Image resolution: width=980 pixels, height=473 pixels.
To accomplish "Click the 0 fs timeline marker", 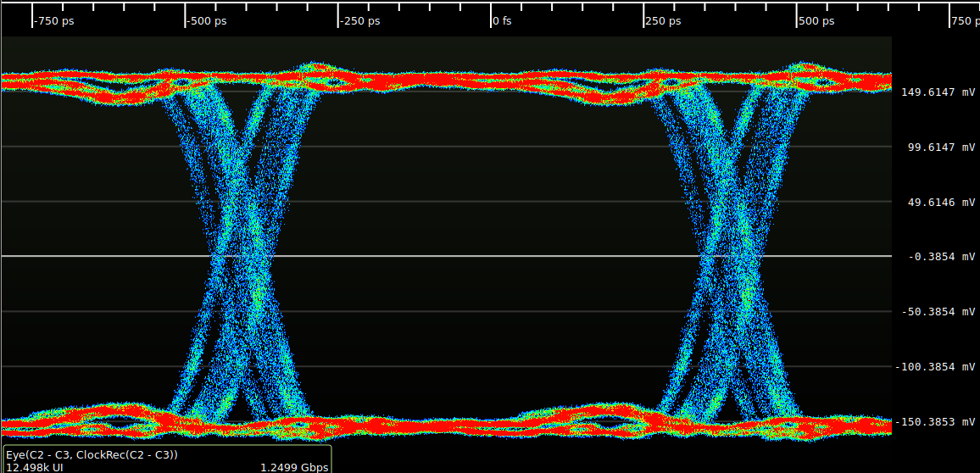I will 503,21.
